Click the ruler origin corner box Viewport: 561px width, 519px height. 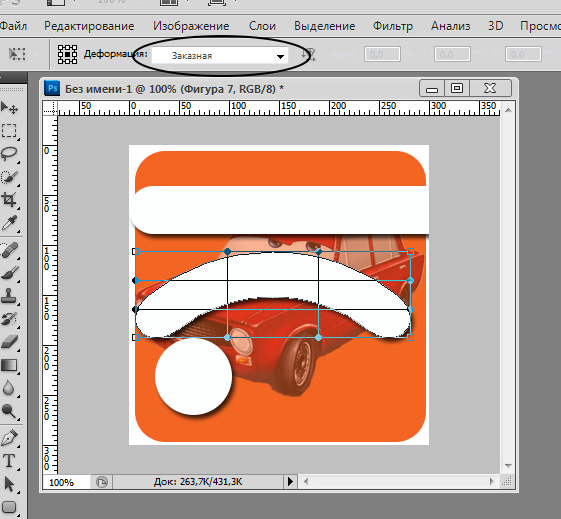[50, 108]
